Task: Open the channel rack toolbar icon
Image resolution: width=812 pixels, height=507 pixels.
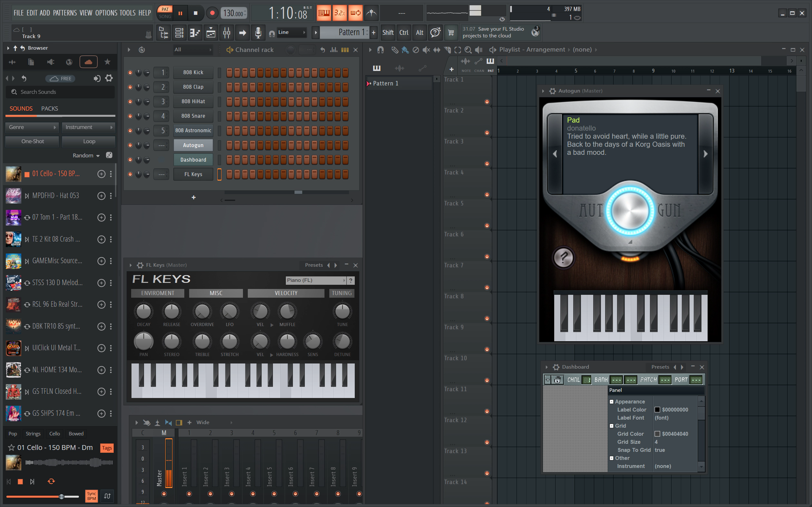Action: pos(179,33)
